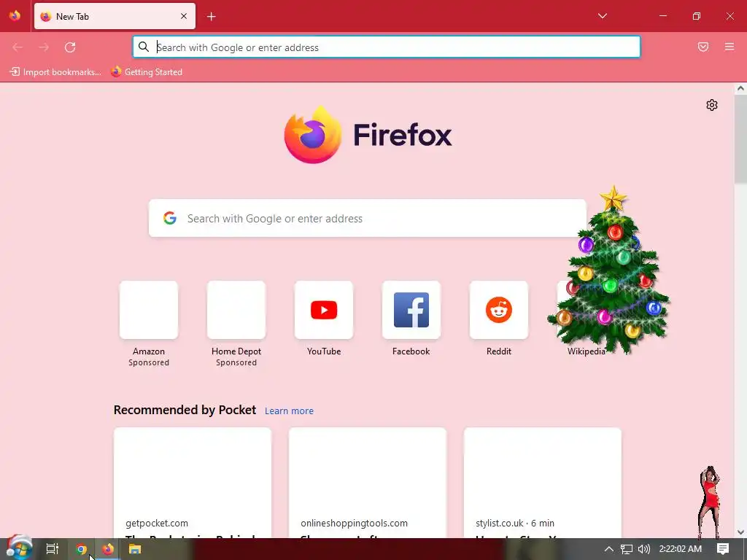
Task: Open the getpocket.com recommended card
Action: click(193, 483)
